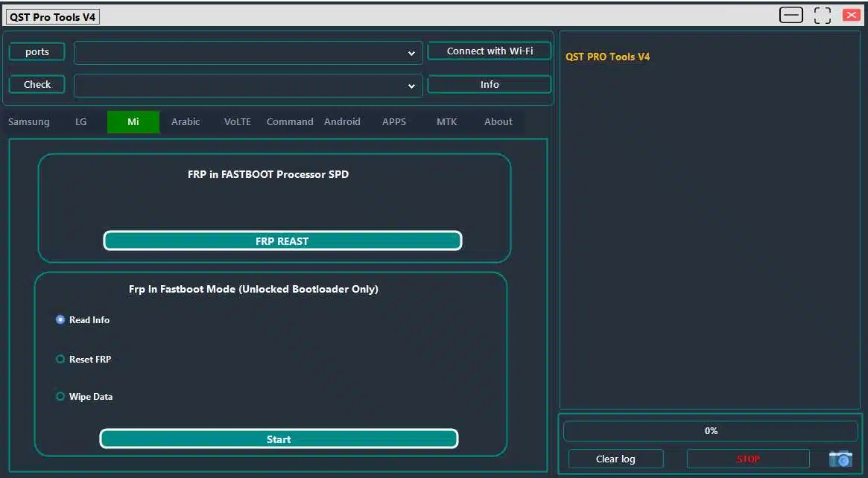Minimize the QST Pro Tools window
This screenshot has width=868, height=478.
tap(791, 16)
